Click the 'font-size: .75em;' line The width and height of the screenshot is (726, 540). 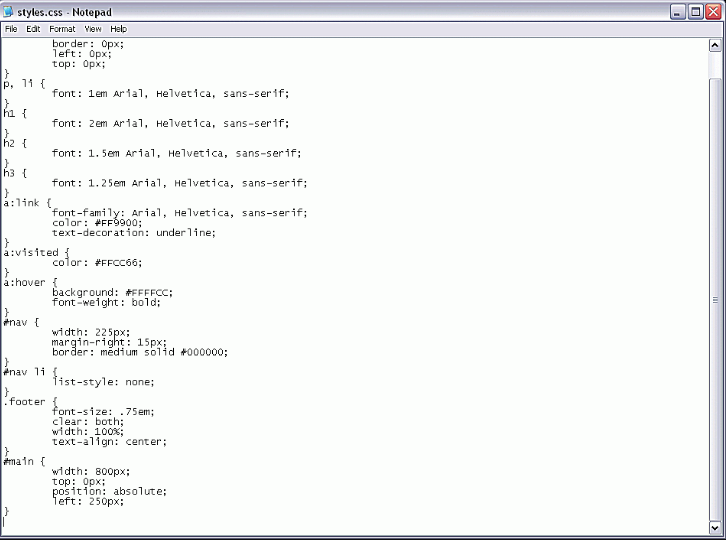pos(103,412)
